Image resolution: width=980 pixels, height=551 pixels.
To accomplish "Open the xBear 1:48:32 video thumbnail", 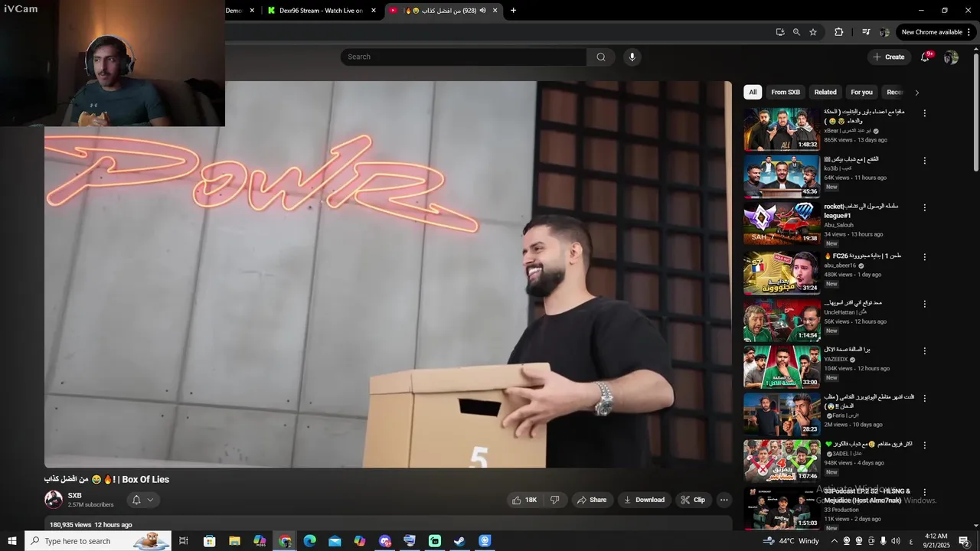I will coord(782,129).
